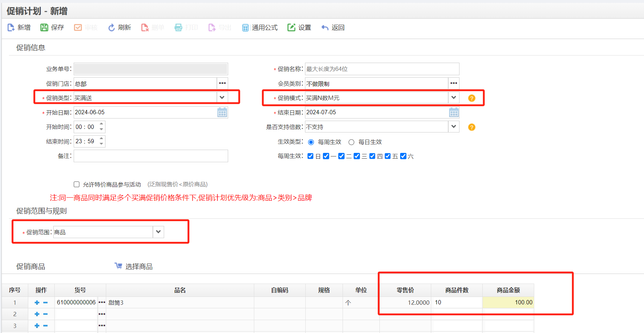The width and height of the screenshot is (644, 333).
Task: Click the 备注 input field
Action: (x=150, y=156)
